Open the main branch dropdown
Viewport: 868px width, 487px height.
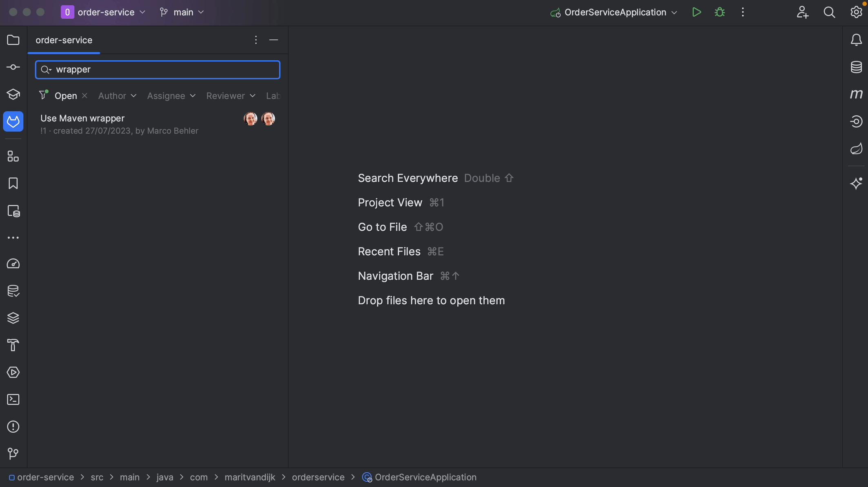(x=182, y=12)
